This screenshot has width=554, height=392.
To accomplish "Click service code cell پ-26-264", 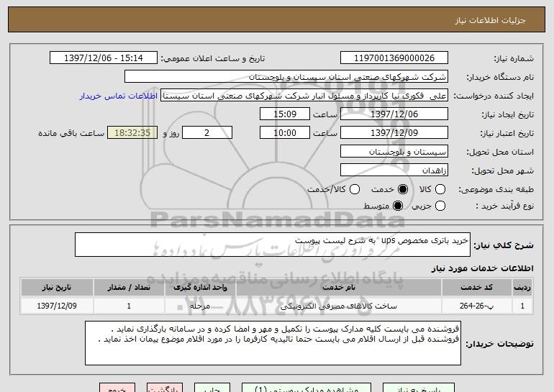I will coord(476,306).
